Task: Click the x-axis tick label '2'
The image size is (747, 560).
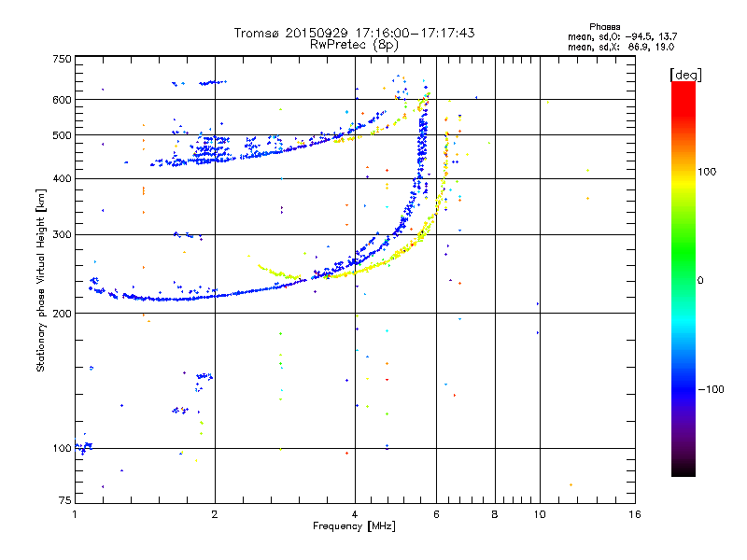Action: pyautogui.click(x=215, y=514)
